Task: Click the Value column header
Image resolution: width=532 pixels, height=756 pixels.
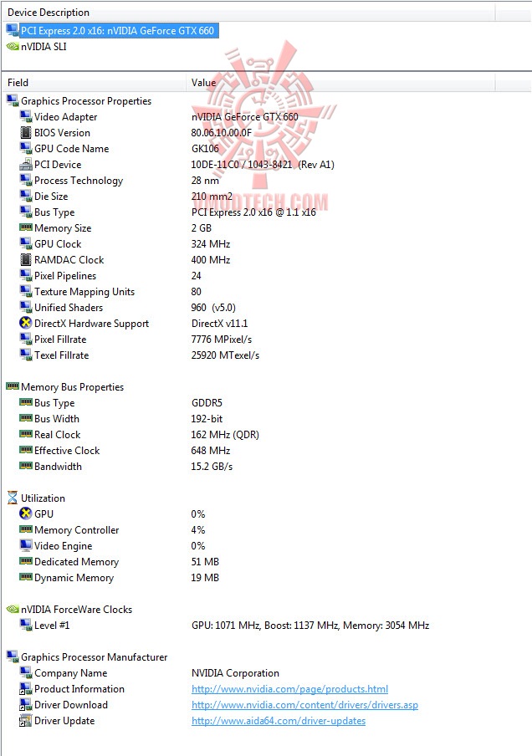Action: (x=203, y=83)
